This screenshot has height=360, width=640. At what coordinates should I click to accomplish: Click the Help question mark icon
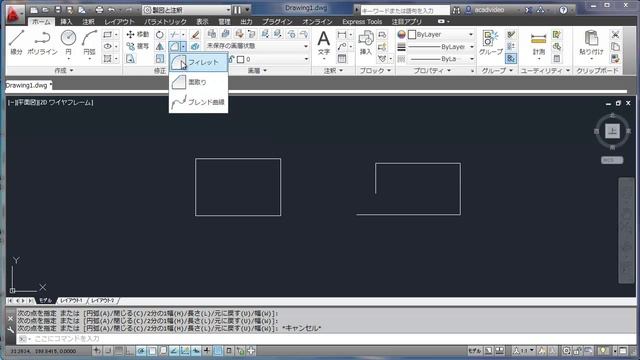tap(563, 10)
